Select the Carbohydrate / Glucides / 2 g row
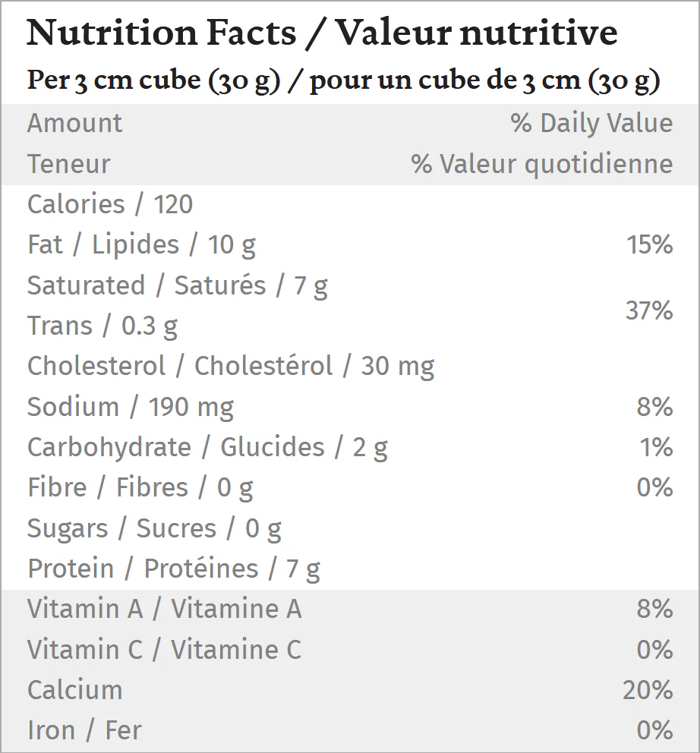Image resolution: width=700 pixels, height=753 pixels. point(207,447)
